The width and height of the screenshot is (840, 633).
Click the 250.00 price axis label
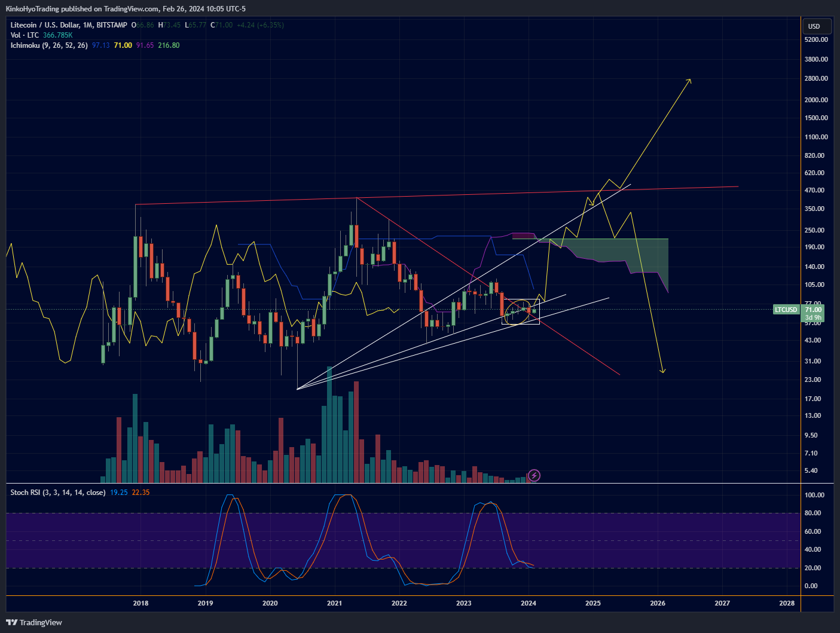(814, 230)
